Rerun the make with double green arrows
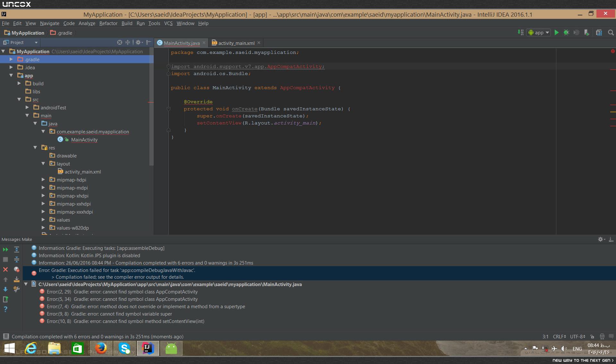The width and height of the screenshot is (616, 364). click(5, 250)
